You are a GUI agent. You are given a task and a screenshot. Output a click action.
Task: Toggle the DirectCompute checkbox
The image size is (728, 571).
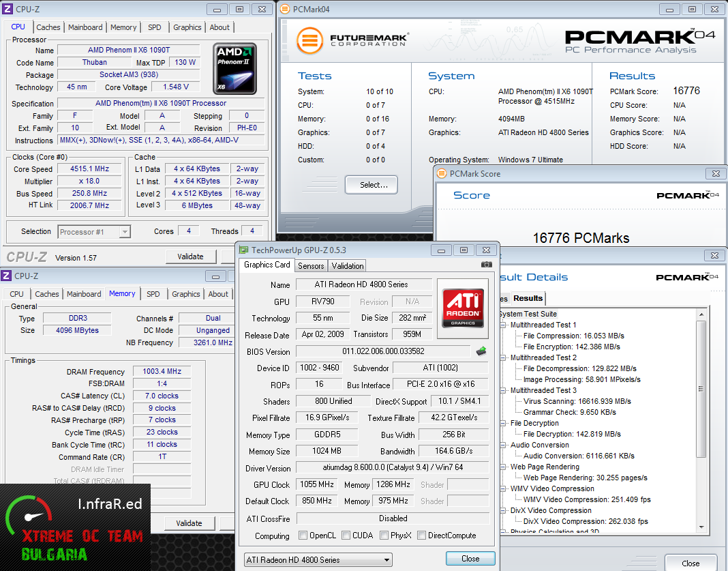(x=421, y=536)
